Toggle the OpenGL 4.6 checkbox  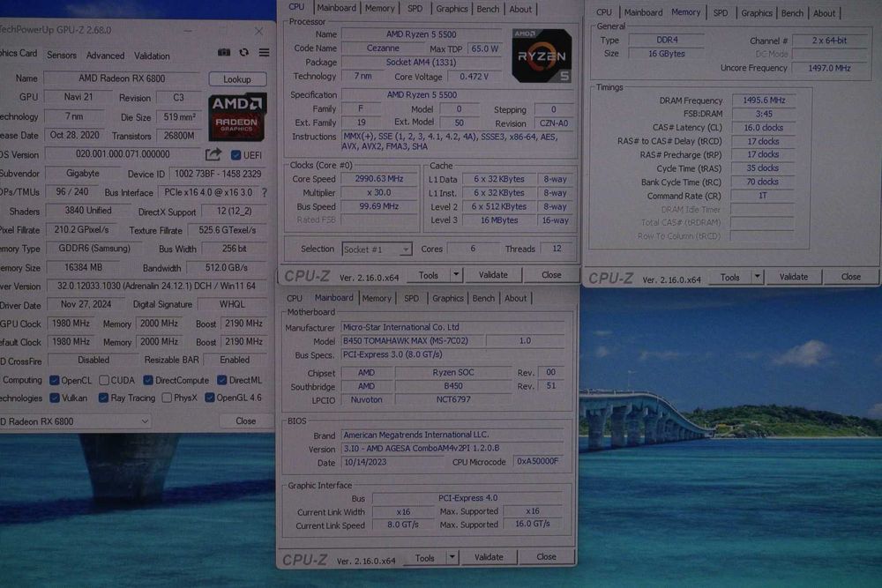pos(210,398)
